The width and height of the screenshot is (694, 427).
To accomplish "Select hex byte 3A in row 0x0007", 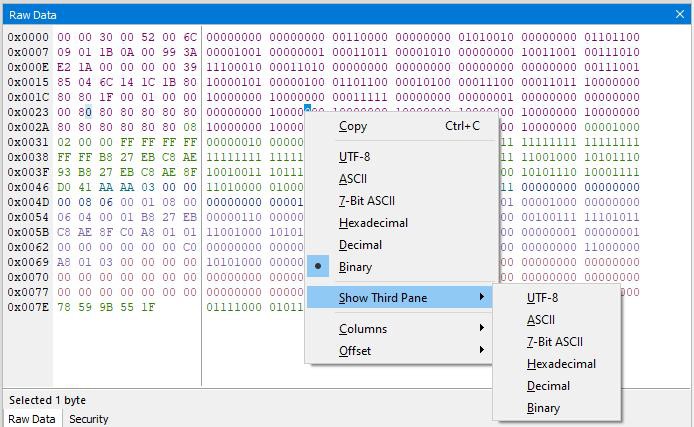I will 190,52.
